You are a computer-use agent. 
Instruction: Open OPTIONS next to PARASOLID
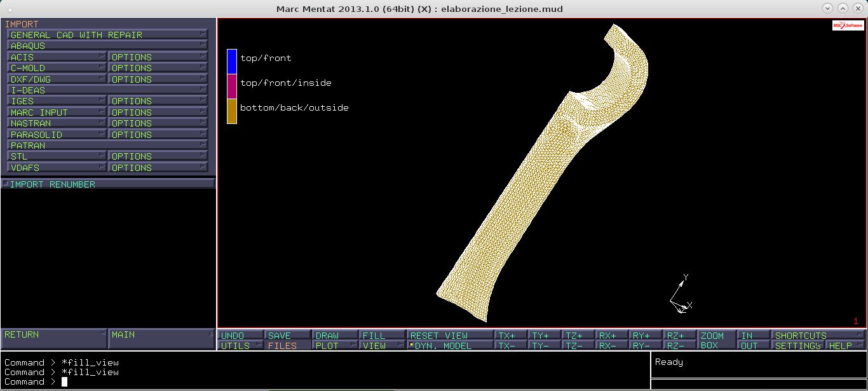158,135
